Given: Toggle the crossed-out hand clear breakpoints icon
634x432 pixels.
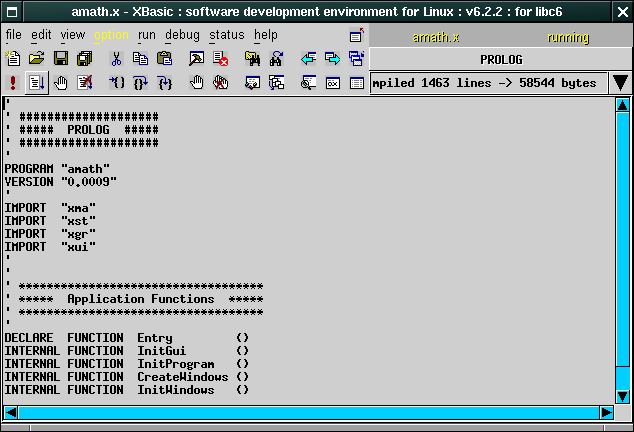Looking at the screenshot, I should [x=85, y=83].
